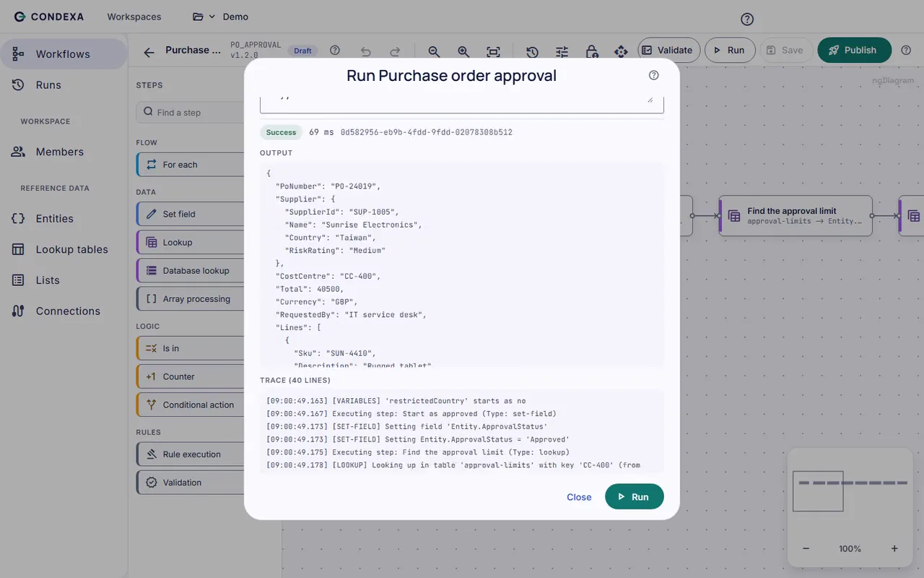Click the Validate button

(x=668, y=50)
